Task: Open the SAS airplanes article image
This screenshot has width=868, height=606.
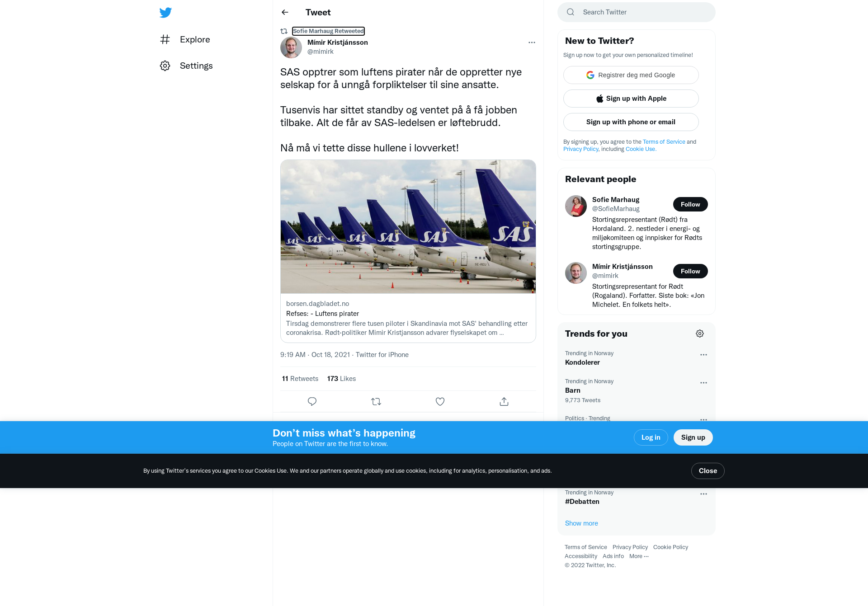Action: pos(408,227)
